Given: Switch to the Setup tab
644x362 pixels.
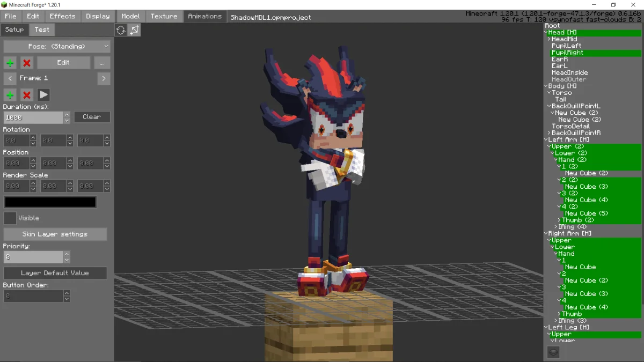Looking at the screenshot, I should point(14,30).
